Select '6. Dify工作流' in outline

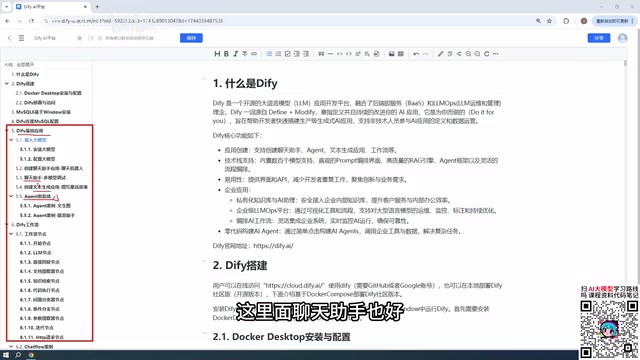25,224
